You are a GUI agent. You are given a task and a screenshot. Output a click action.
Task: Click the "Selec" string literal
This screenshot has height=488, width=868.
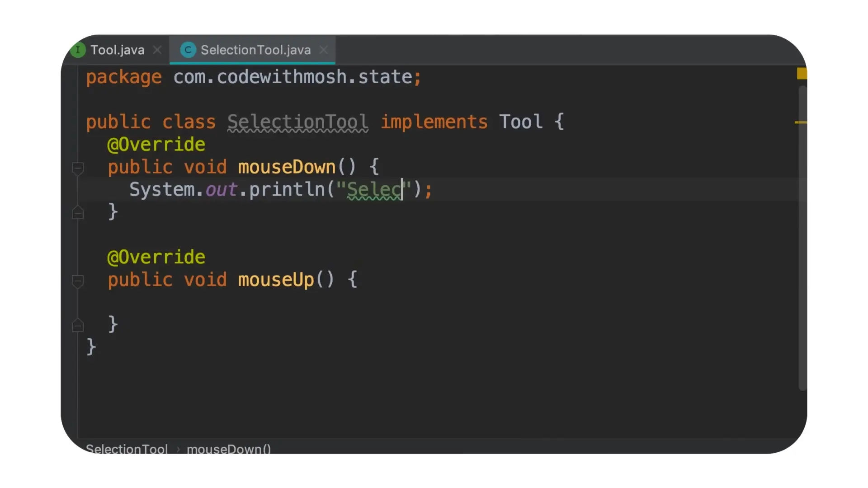pos(374,189)
